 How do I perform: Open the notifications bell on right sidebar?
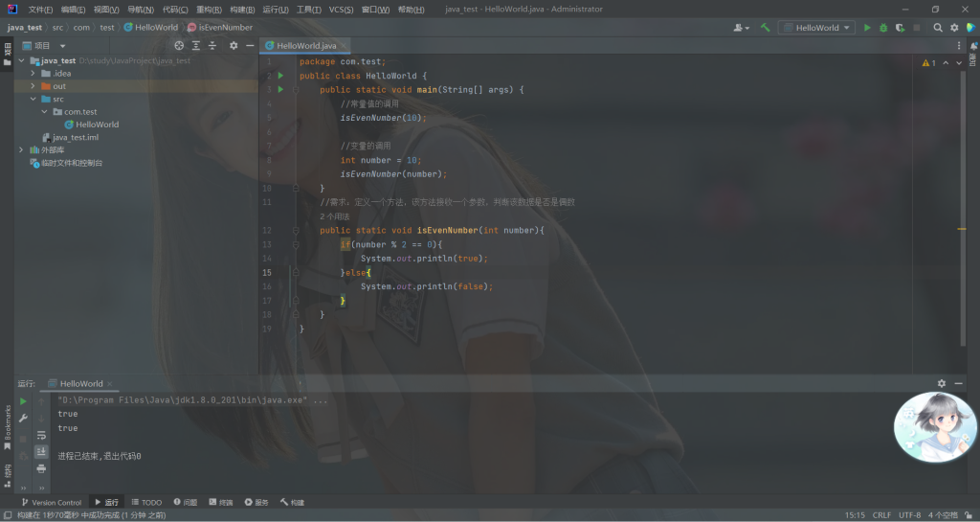[x=972, y=48]
